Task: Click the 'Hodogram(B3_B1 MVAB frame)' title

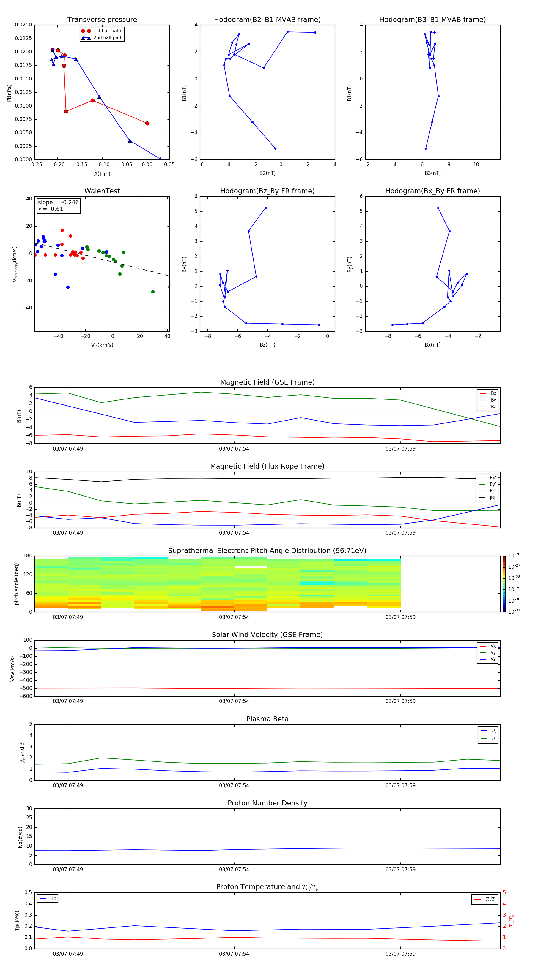Action: [x=432, y=20]
